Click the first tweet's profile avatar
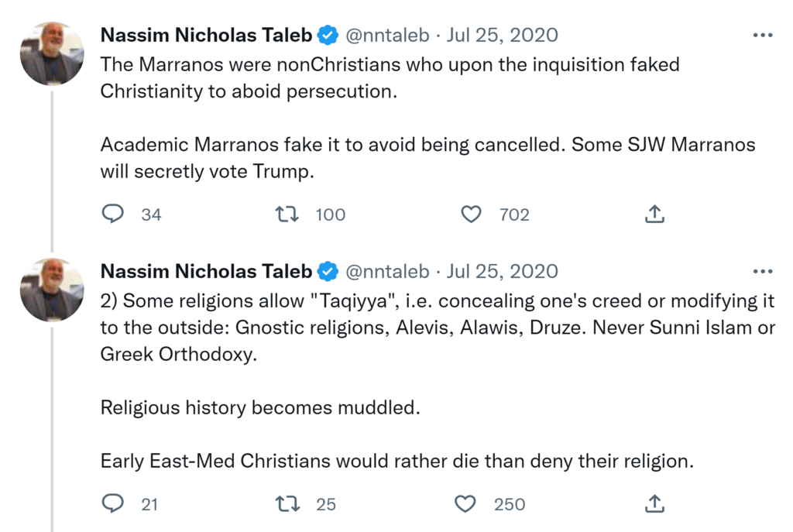 [x=52, y=54]
